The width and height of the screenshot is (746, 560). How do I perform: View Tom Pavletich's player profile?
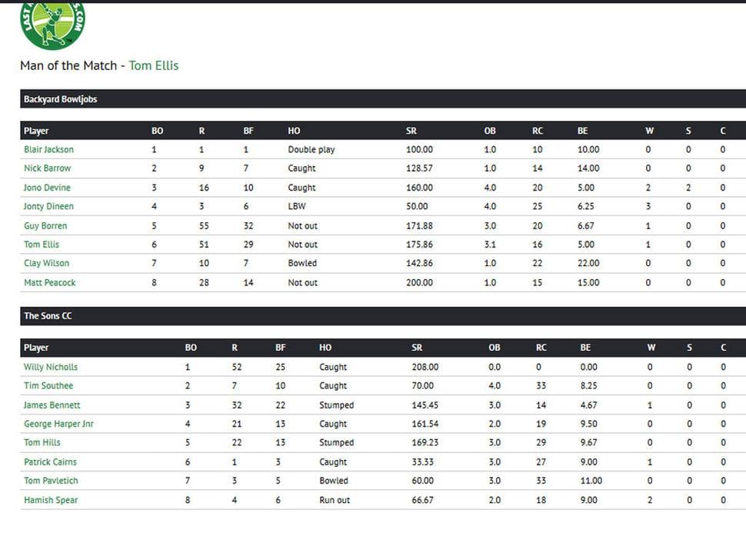(51, 481)
